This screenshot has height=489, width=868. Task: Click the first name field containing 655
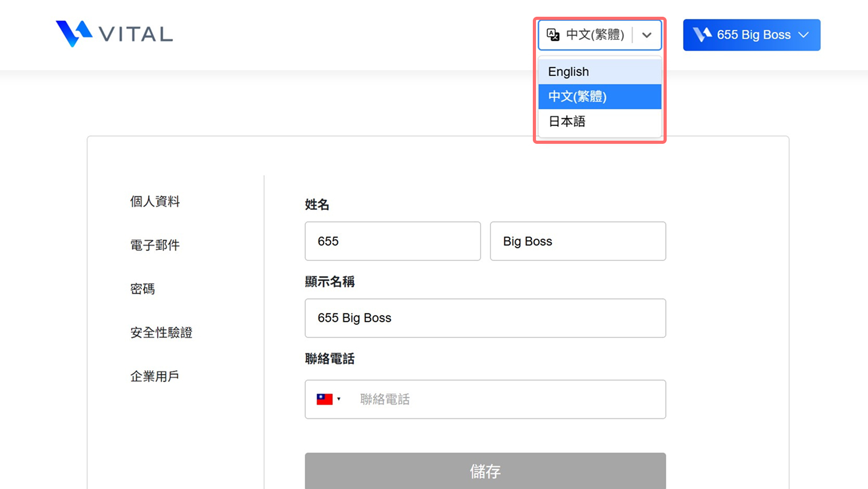pos(393,241)
